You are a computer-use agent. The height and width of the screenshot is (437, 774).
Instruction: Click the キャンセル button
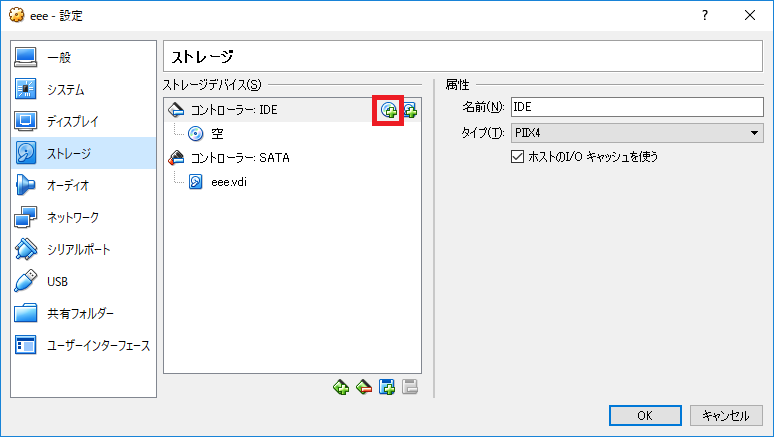point(726,415)
